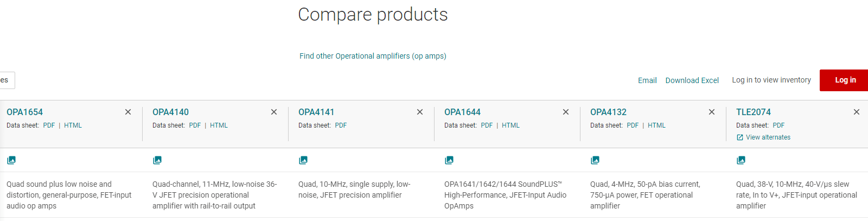The width and height of the screenshot is (868, 221).
Task: Open the OPA4132 HTML data sheet
Action: coord(656,125)
